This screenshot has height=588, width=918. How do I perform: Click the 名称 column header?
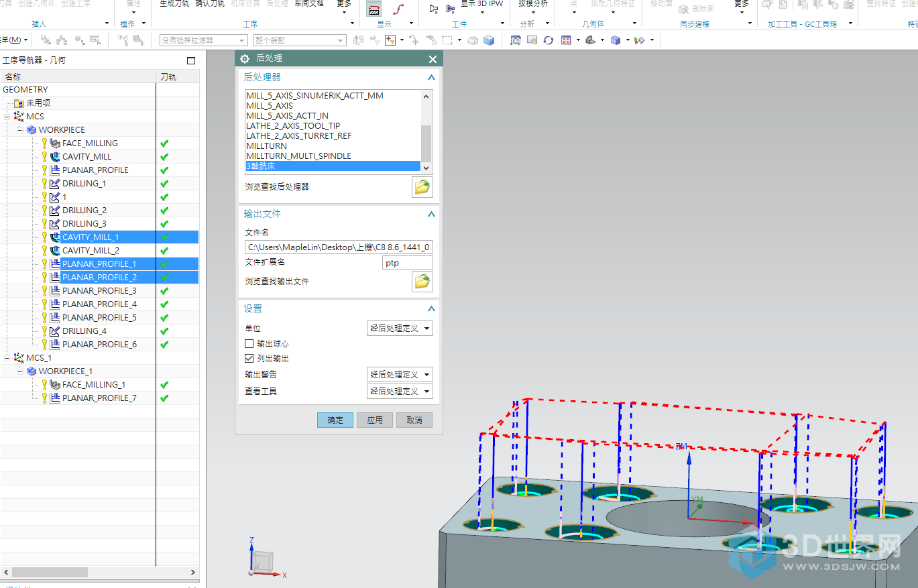78,77
